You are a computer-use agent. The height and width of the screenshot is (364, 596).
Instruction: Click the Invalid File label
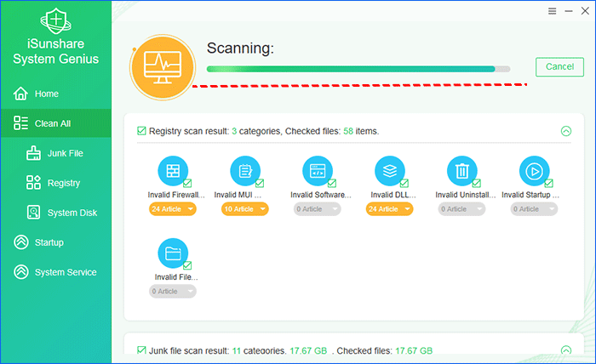[x=176, y=277]
